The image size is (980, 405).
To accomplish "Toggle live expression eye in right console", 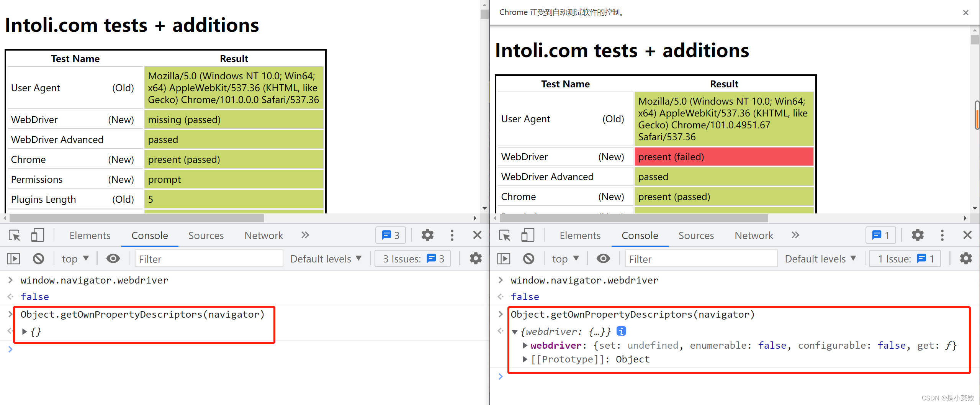I will coord(603,259).
